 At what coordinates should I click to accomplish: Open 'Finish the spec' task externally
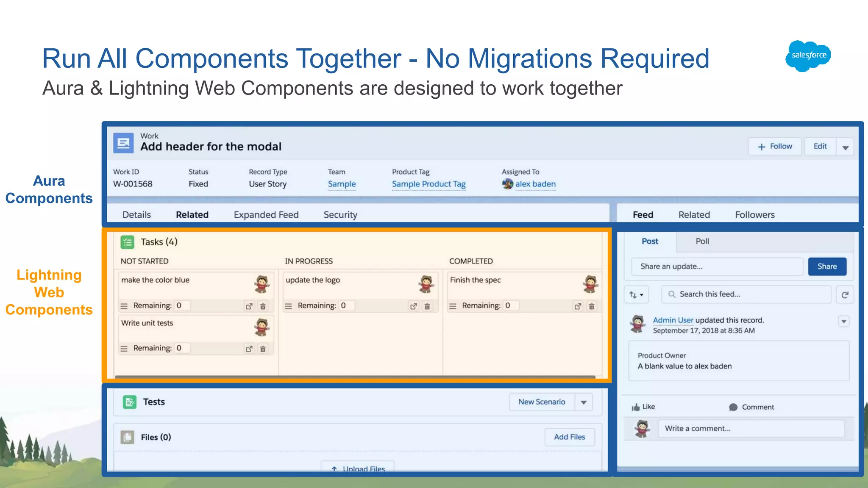tap(578, 306)
